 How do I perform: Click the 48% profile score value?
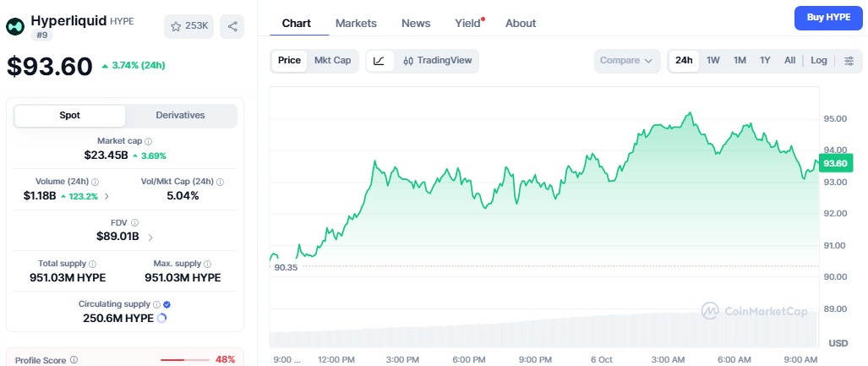pos(226,360)
